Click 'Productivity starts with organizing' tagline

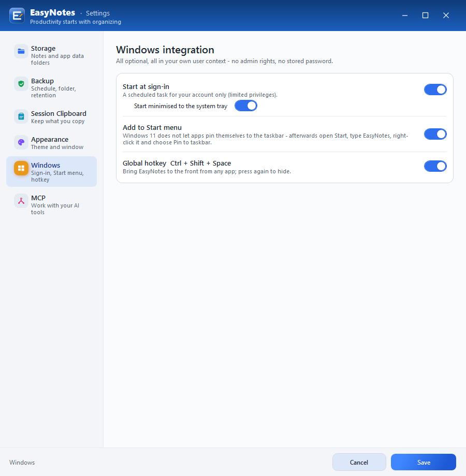point(76,22)
